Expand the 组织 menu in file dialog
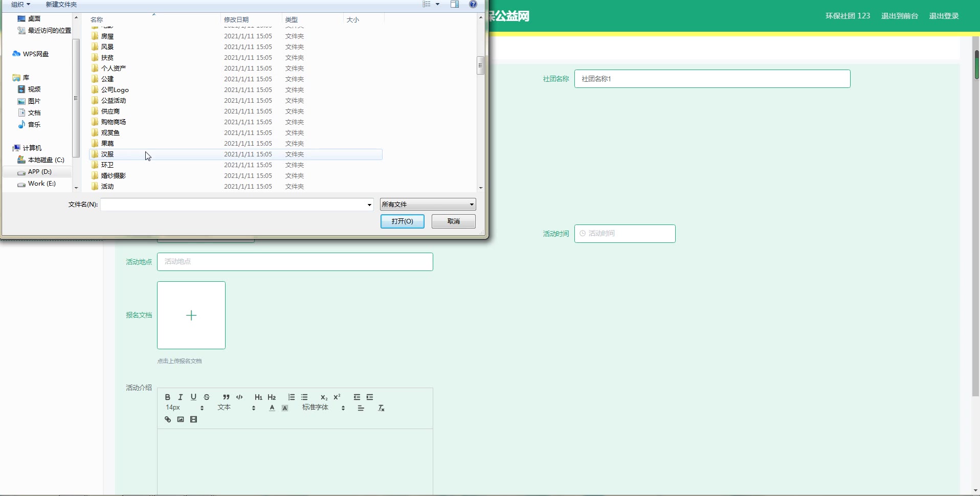This screenshot has height=496, width=980. [x=20, y=4]
